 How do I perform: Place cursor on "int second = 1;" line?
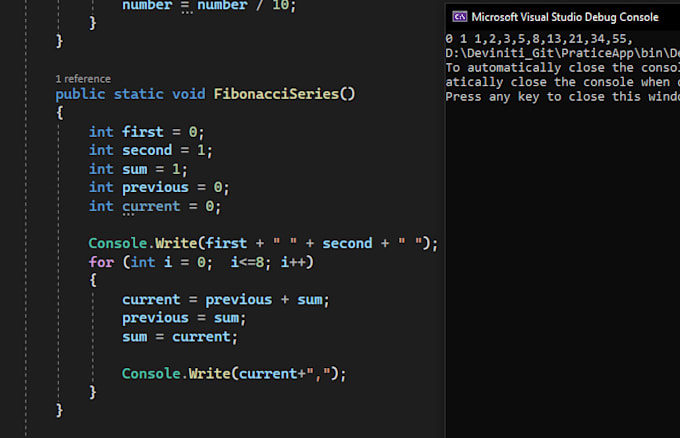[150, 150]
